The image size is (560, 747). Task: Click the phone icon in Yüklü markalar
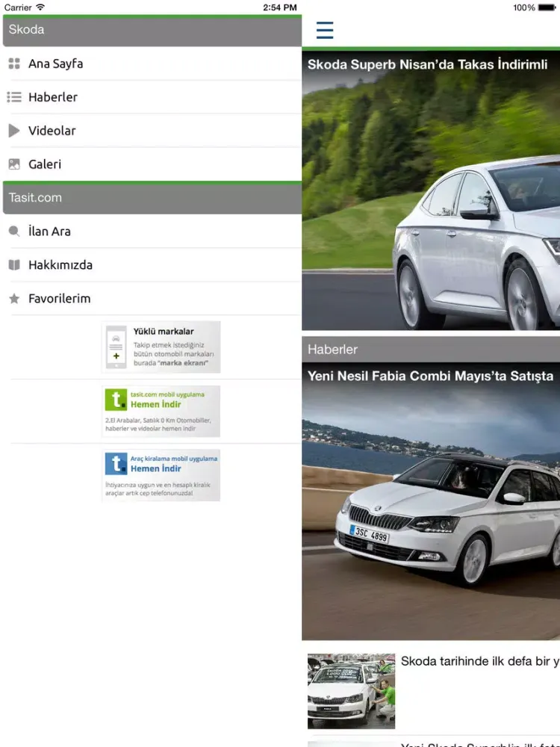click(x=116, y=347)
